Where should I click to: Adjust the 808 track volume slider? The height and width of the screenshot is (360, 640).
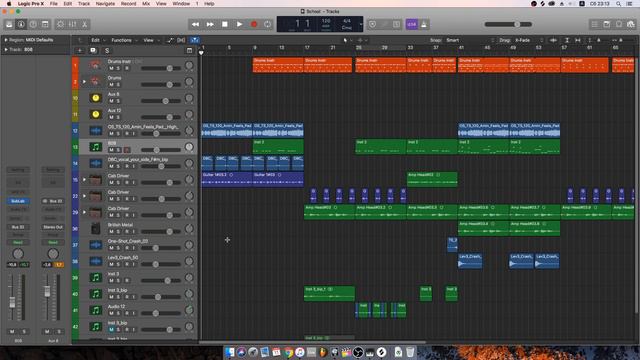tap(161, 150)
